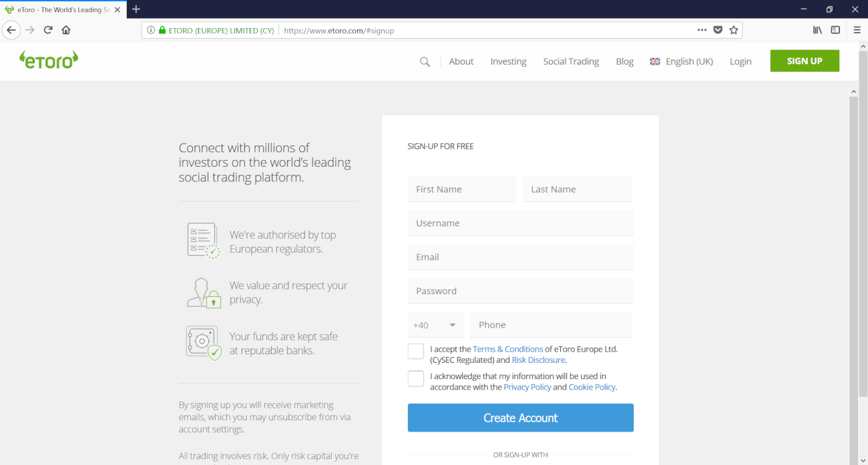Focus the Password field
This screenshot has width=868, height=465.
(521, 292)
